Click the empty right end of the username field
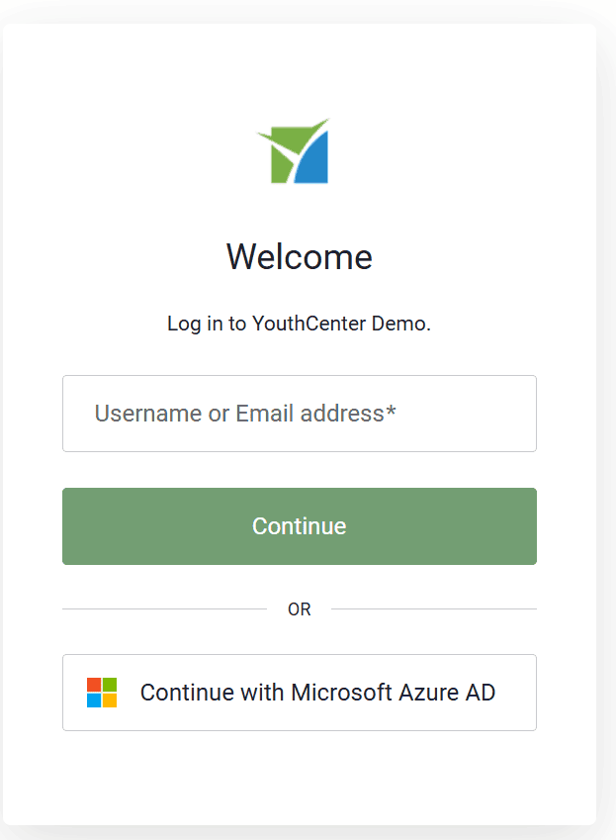The height and width of the screenshot is (840, 616). (494, 414)
